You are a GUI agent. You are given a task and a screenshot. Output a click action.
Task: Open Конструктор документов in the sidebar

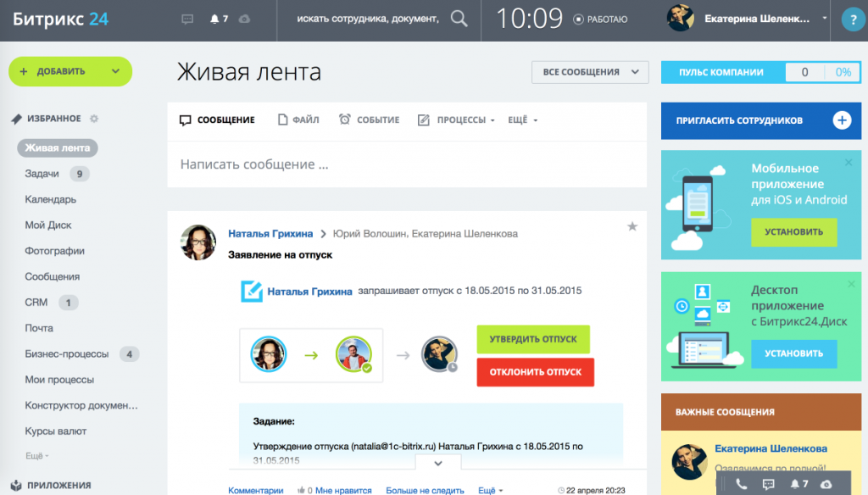click(x=81, y=405)
